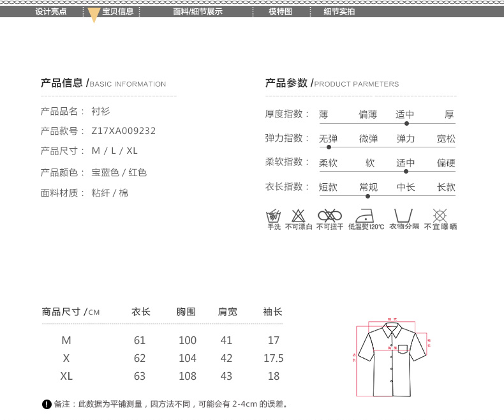Click the 柔软指数 slider dot
This screenshot has height=420, width=504.
click(406, 172)
